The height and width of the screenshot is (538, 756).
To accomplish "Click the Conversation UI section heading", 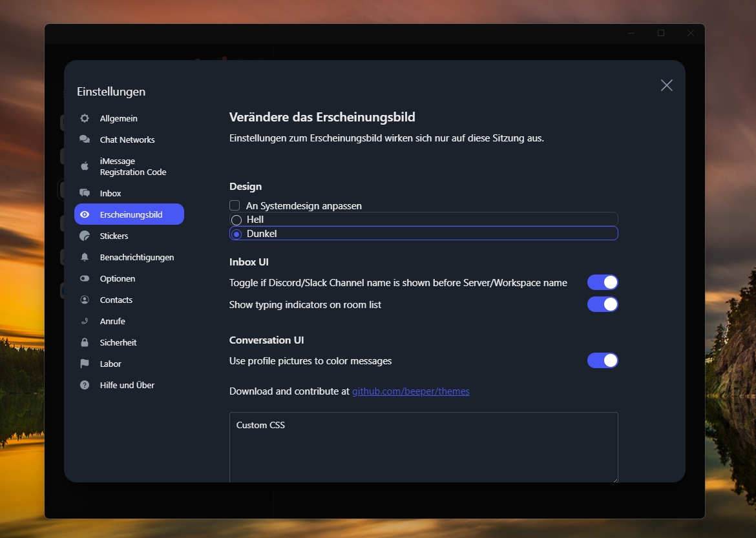I will (x=267, y=340).
